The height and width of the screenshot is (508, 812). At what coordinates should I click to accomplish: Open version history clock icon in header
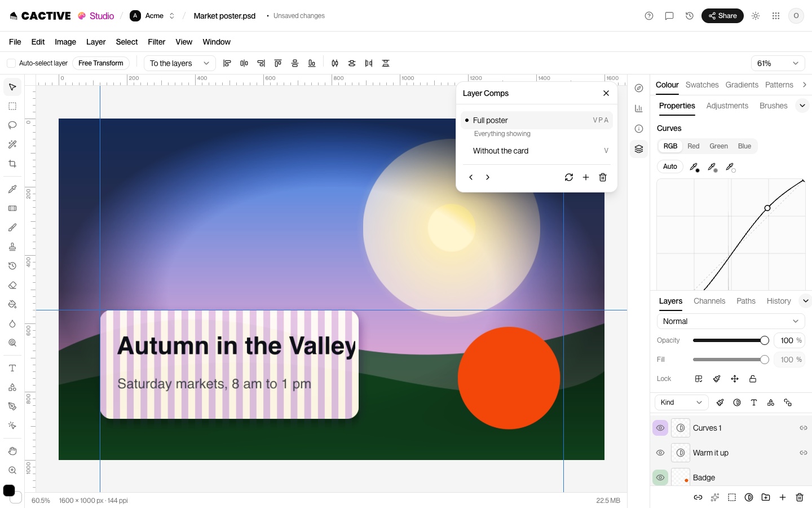tap(689, 16)
